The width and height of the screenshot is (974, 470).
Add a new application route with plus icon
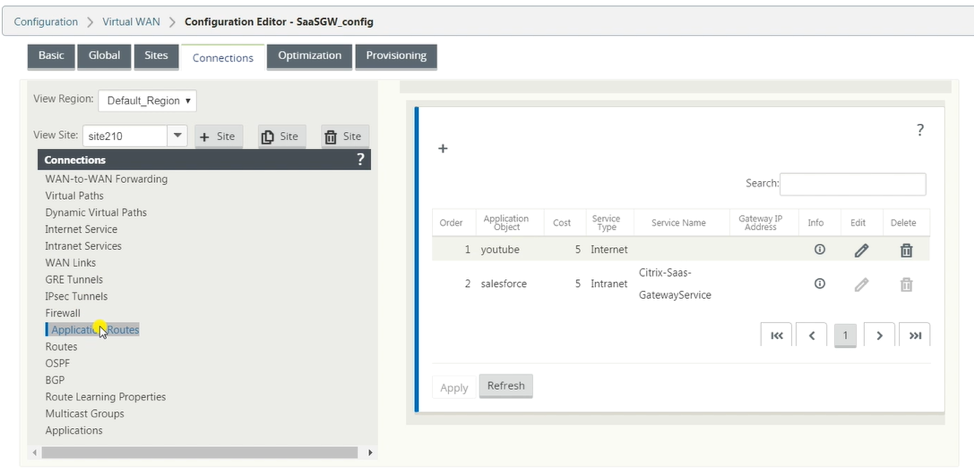point(443,148)
